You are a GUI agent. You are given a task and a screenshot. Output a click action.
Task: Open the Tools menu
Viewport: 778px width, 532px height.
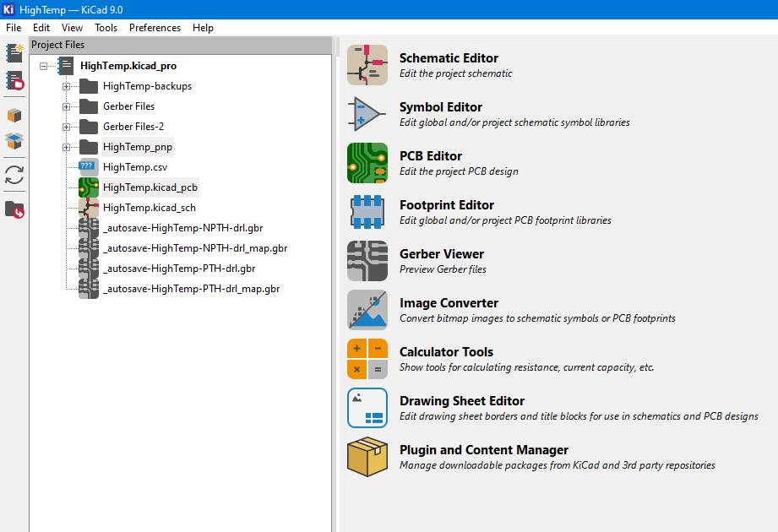106,28
